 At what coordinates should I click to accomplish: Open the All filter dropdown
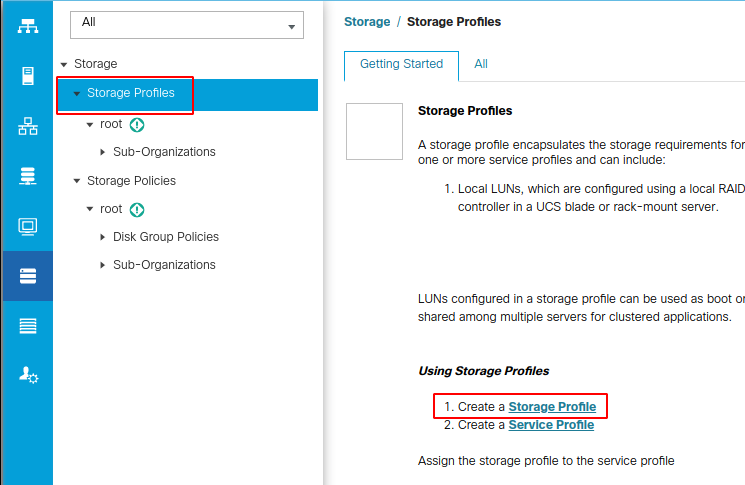click(187, 25)
